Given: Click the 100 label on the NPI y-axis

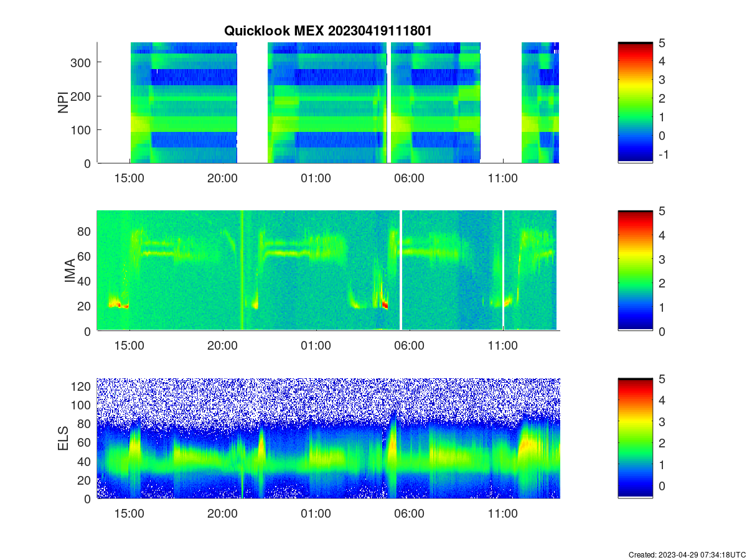Looking at the screenshot, I should (82, 129).
